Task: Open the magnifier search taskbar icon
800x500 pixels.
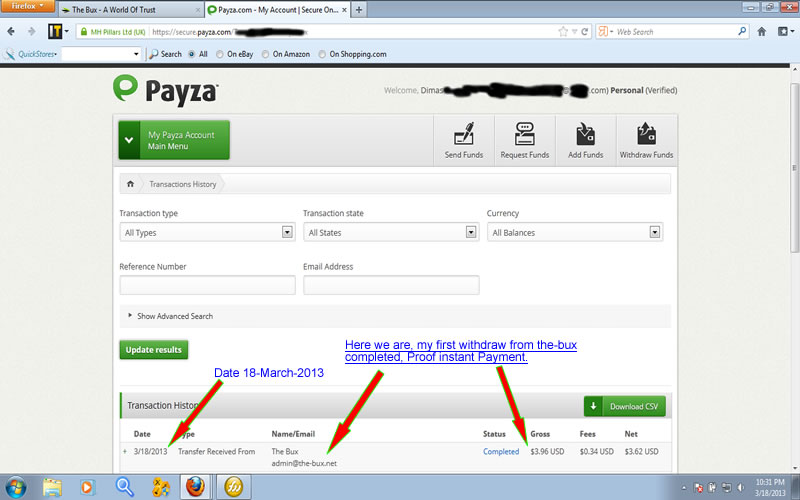Action: click(x=124, y=487)
